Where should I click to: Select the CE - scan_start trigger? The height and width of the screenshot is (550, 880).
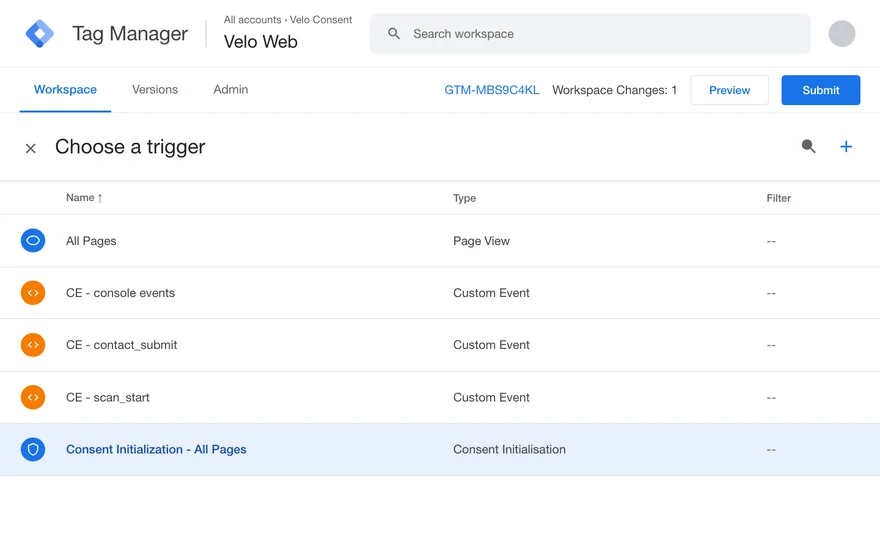[x=108, y=397]
